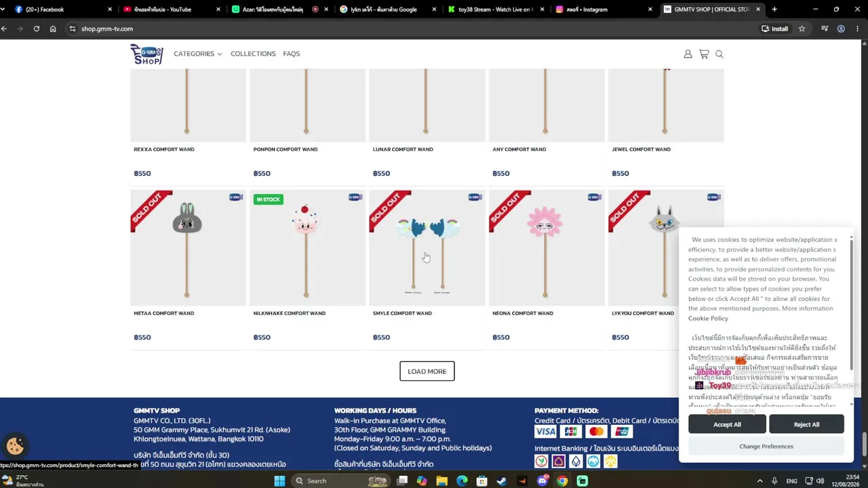Open the Chrome three-dot menu
The image size is (868, 488).
[x=857, y=28]
